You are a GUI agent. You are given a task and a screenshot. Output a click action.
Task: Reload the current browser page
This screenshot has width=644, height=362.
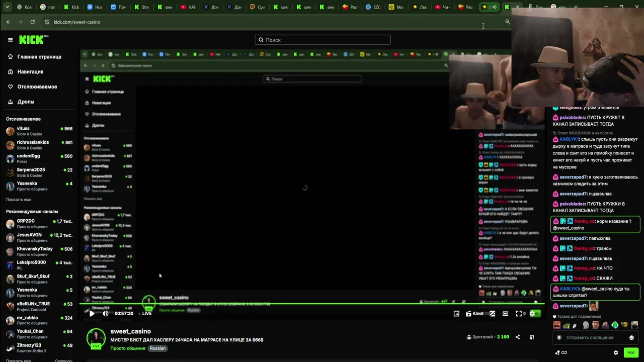(x=32, y=22)
